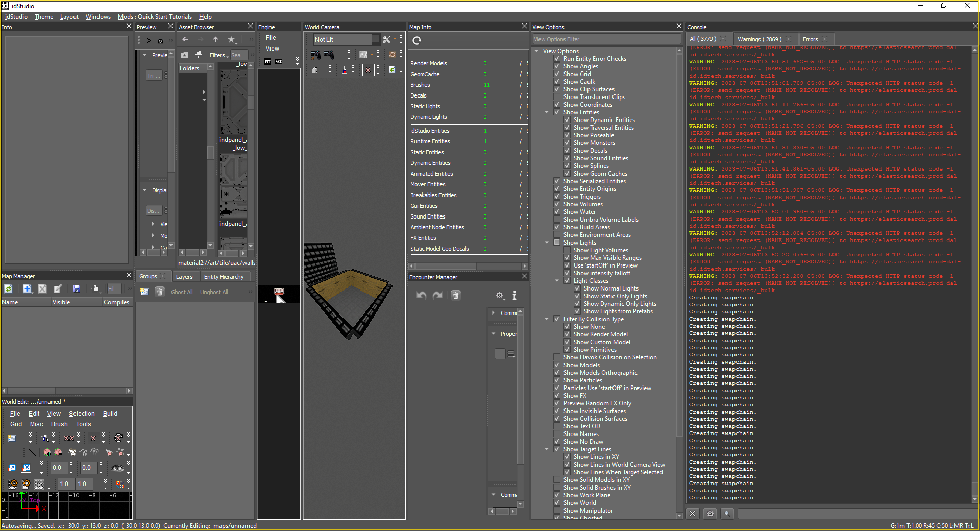Click the Encounter Manager info icon
The height and width of the screenshot is (531, 980).
(x=514, y=295)
